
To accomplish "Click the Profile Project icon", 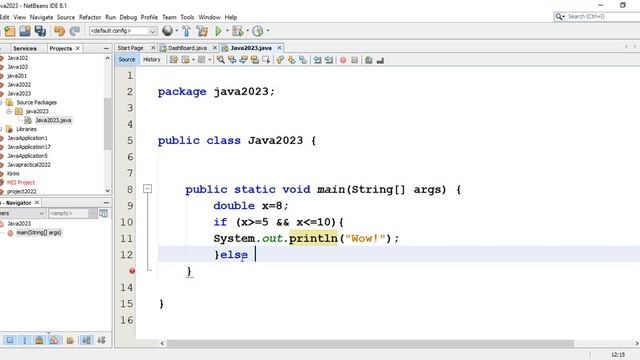I will [x=258, y=31].
